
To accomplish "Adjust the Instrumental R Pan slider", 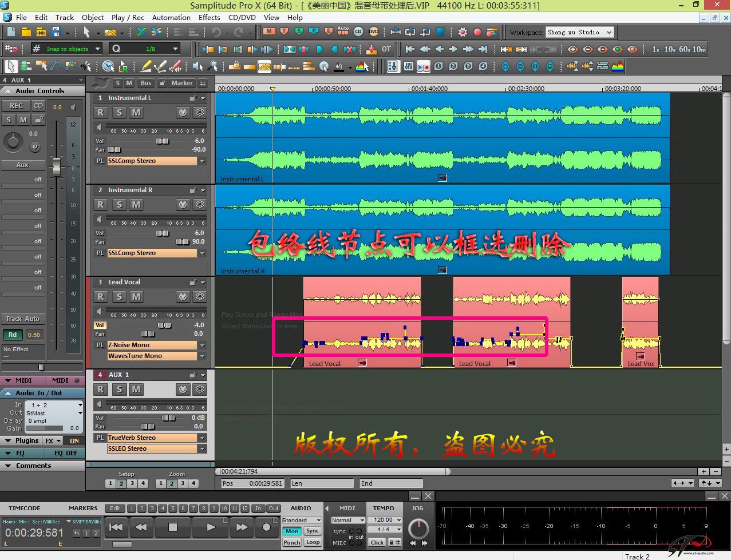I will click(x=182, y=242).
